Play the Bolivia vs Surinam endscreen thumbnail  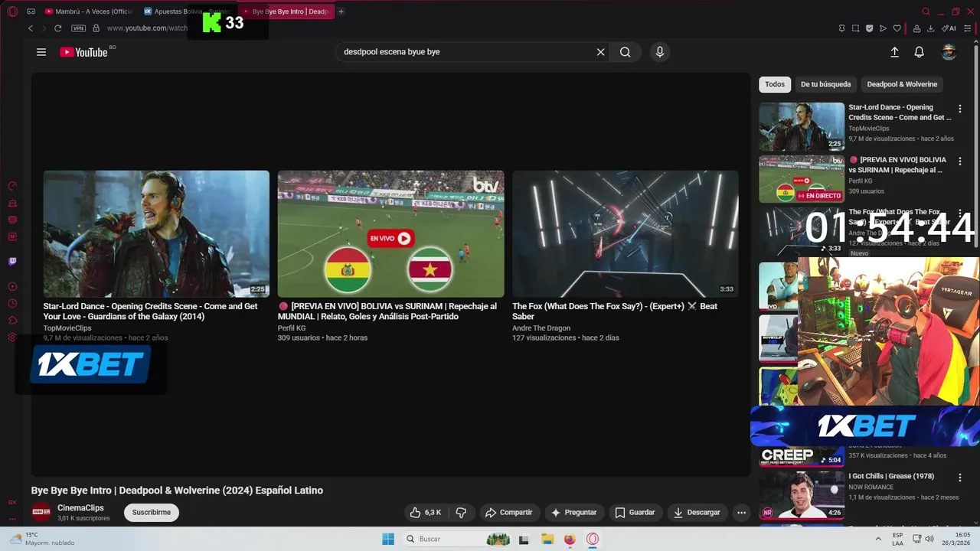pos(390,233)
